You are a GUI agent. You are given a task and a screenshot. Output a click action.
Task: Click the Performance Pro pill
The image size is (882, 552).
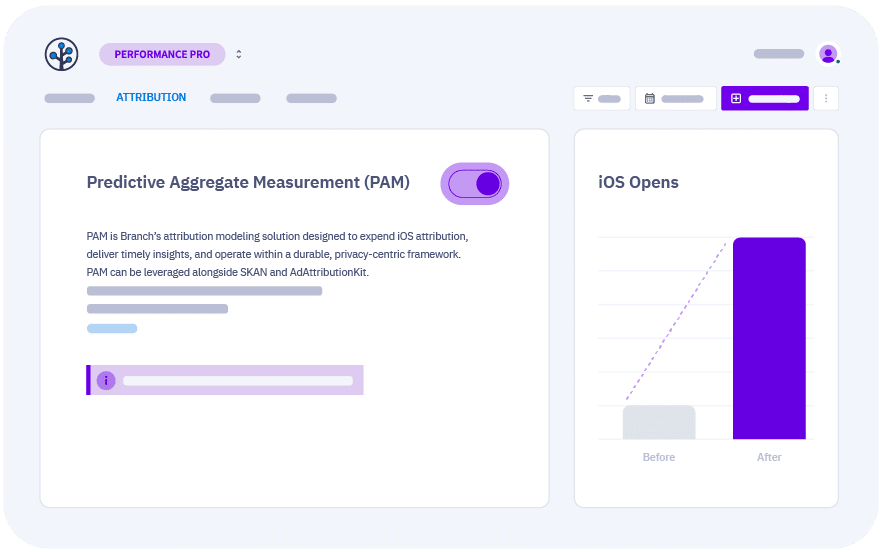click(162, 54)
